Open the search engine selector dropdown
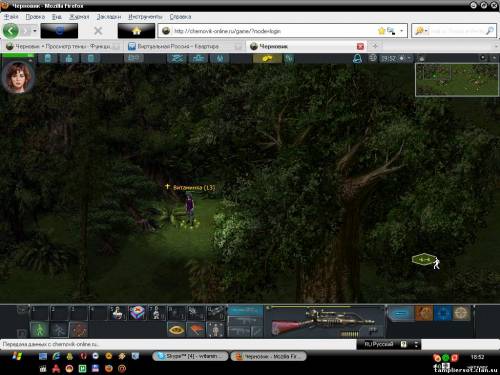The image size is (500, 375). [421, 31]
